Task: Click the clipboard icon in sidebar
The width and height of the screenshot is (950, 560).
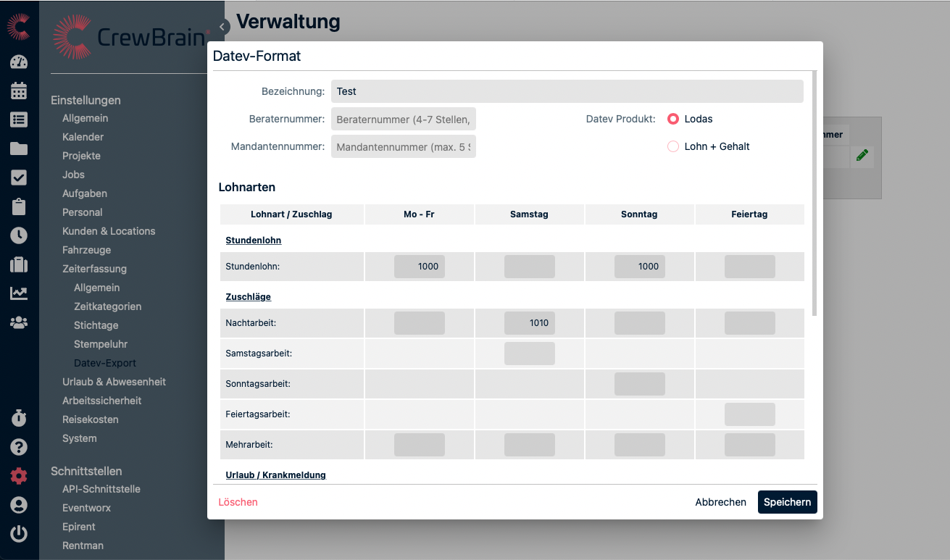Action: click(x=19, y=206)
